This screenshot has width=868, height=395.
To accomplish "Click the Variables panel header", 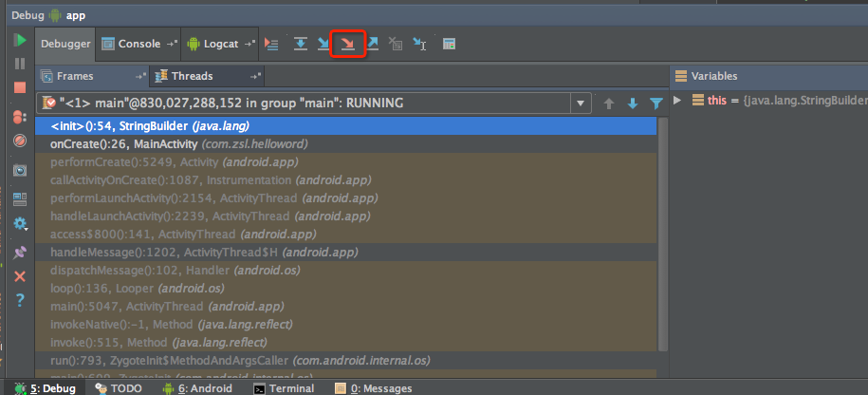I will point(769,77).
